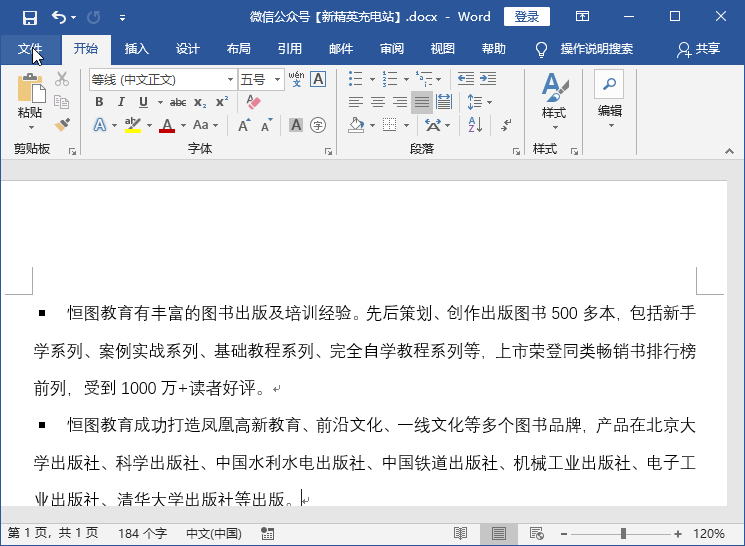
Task: Open the underline style dropdown arrow
Action: (160, 102)
